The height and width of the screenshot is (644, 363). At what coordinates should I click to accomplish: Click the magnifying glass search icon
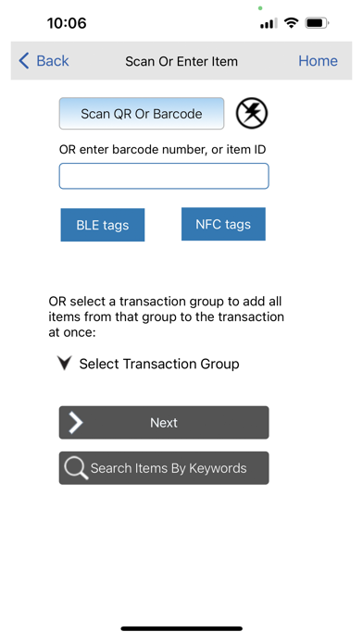pyautogui.click(x=76, y=468)
